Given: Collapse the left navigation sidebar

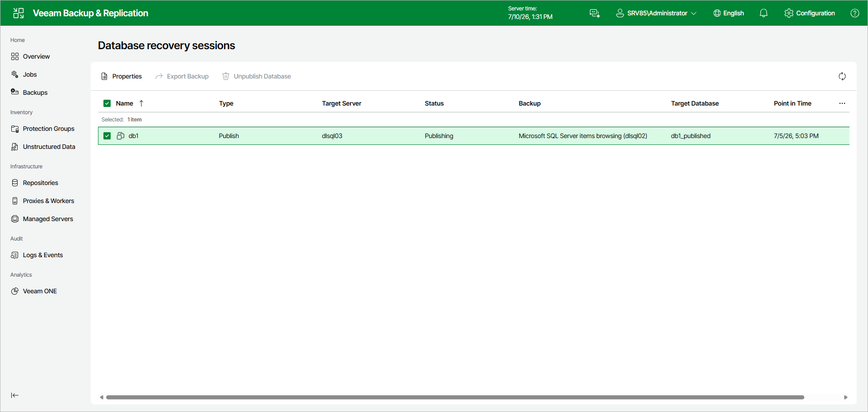Looking at the screenshot, I should 15,395.
